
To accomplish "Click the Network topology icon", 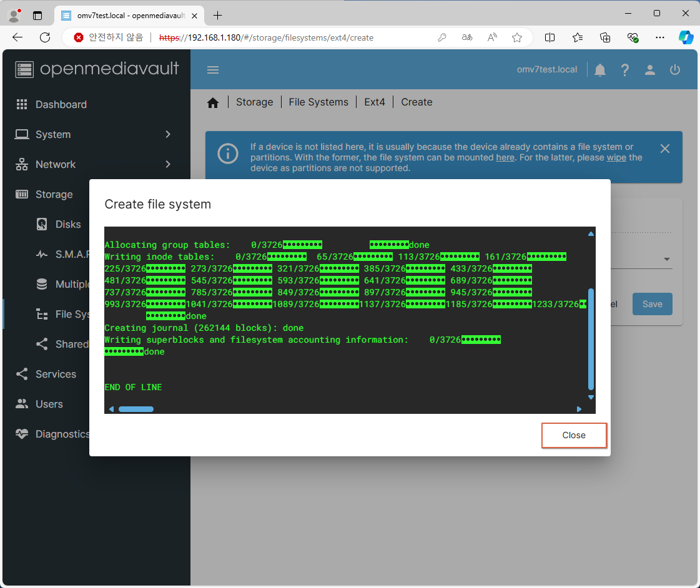I will (x=22, y=164).
